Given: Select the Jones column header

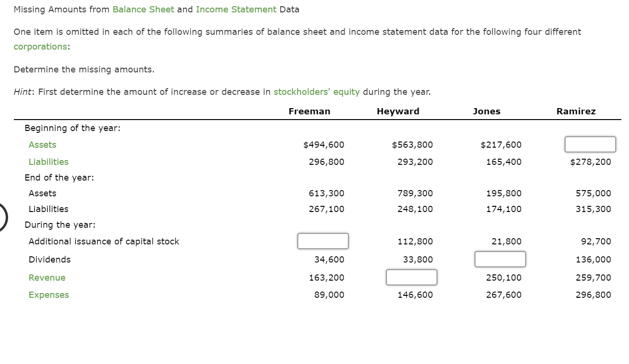Looking at the screenshot, I should pyautogui.click(x=487, y=111).
